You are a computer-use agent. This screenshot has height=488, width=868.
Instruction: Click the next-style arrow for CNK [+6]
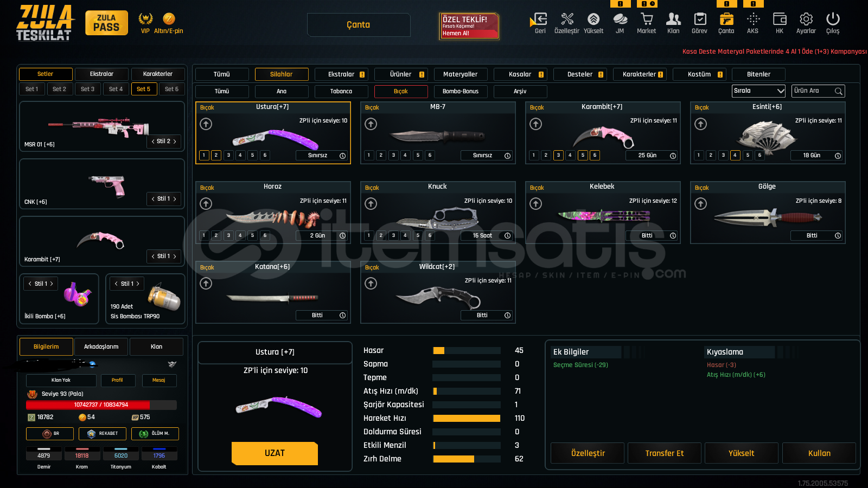pyautogui.click(x=175, y=199)
